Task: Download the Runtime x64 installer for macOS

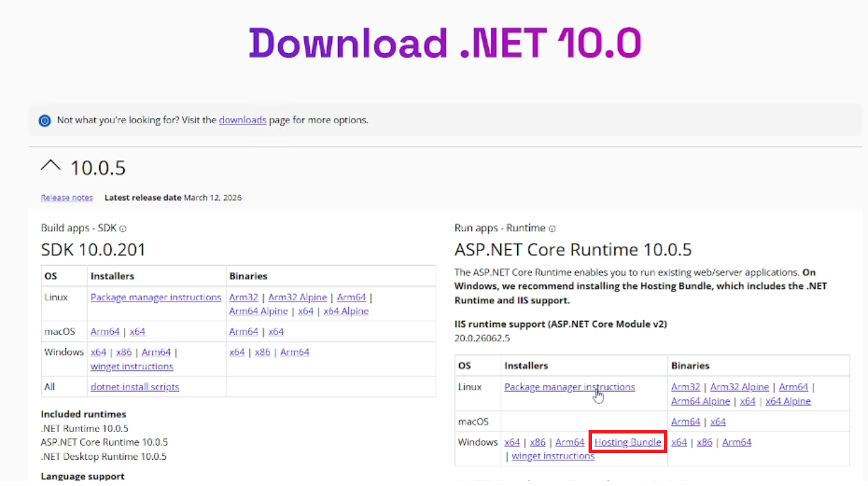Action: click(x=718, y=421)
